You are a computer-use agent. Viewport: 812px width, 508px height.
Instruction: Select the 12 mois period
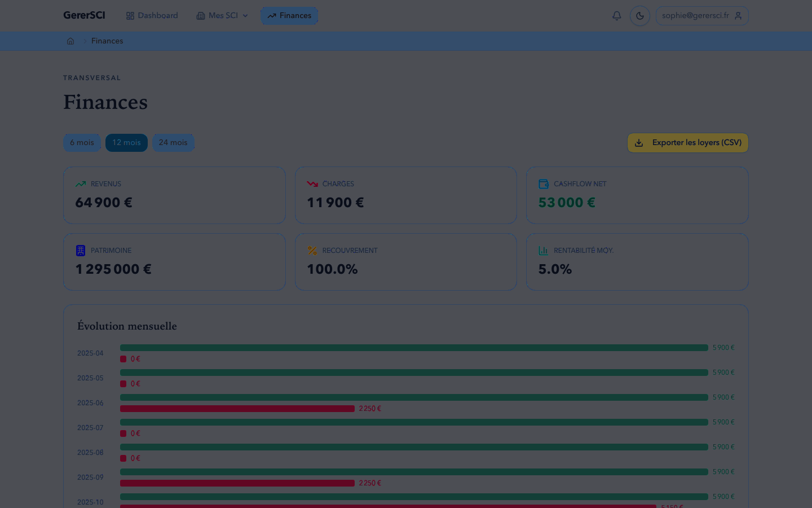pyautogui.click(x=126, y=143)
